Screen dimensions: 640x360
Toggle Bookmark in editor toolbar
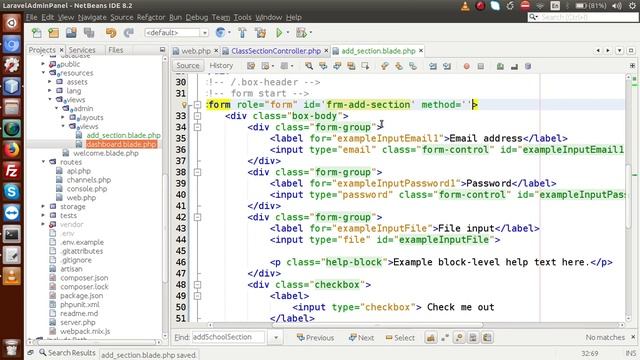(413, 66)
